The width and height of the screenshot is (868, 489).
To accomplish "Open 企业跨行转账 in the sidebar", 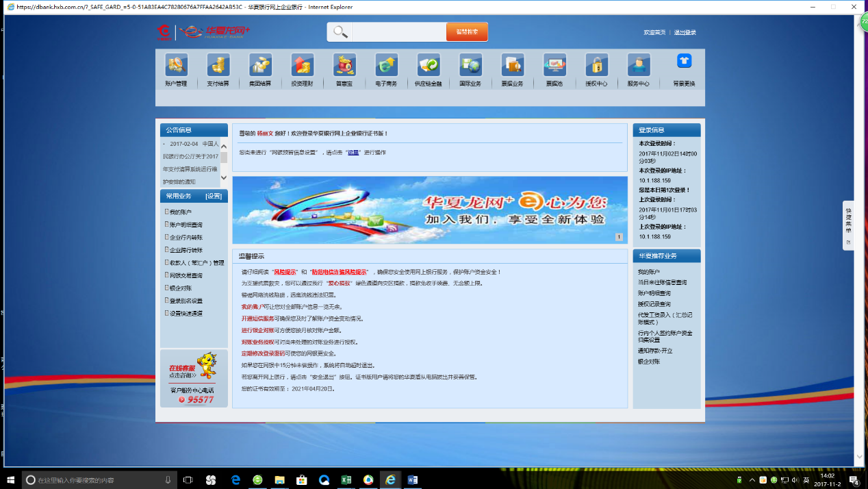I will (x=186, y=250).
